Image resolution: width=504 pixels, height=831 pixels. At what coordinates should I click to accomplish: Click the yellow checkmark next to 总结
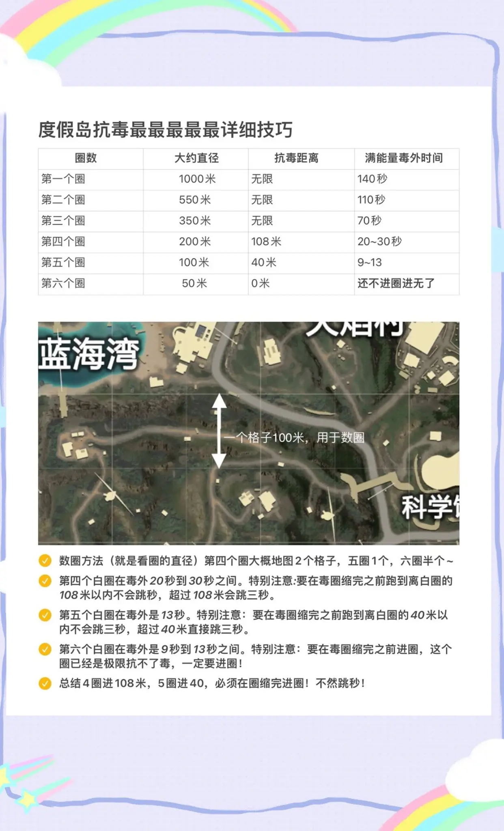coord(45,683)
